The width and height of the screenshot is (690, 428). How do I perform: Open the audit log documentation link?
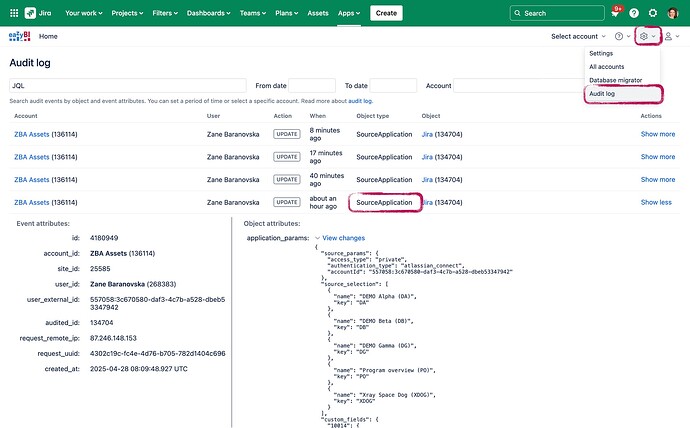tap(360, 101)
